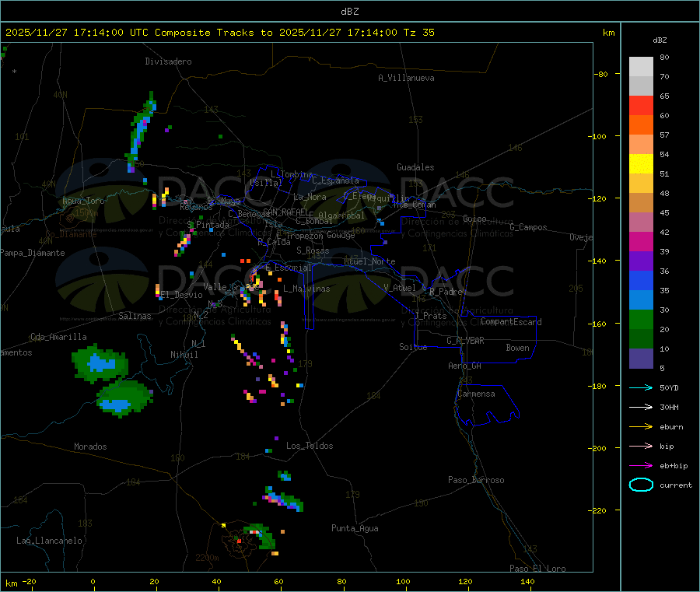Click the dBZ title at top
The image size is (700, 592).
pyautogui.click(x=349, y=12)
